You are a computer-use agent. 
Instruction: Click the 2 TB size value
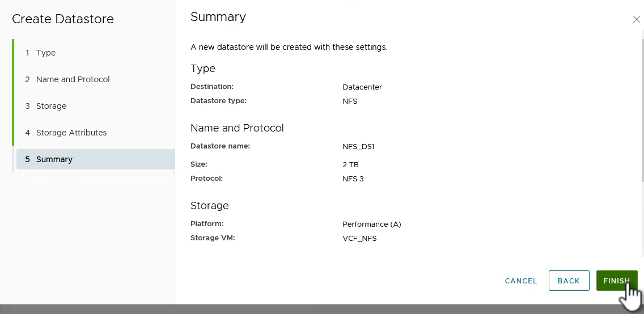pos(351,165)
